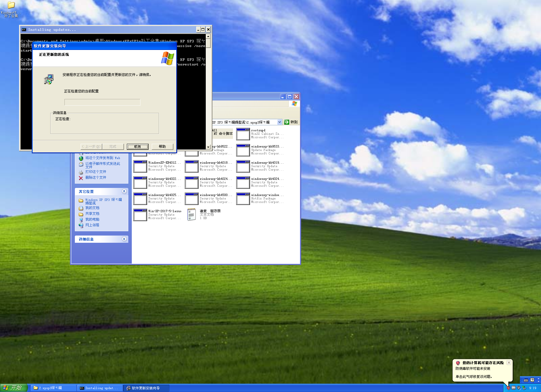
Task: Maximize the Explorer folder window
Action: [290, 97]
